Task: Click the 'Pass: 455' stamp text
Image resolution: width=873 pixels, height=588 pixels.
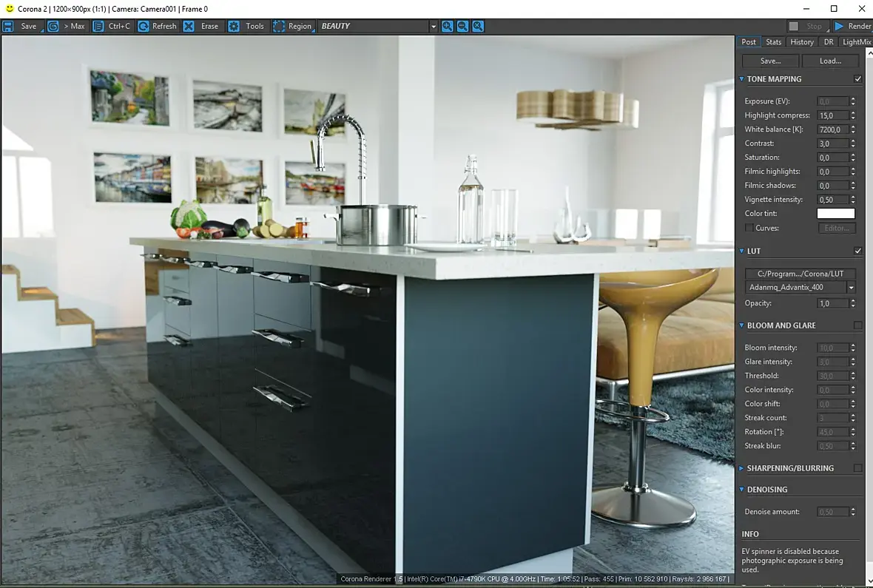Action: tap(598, 579)
